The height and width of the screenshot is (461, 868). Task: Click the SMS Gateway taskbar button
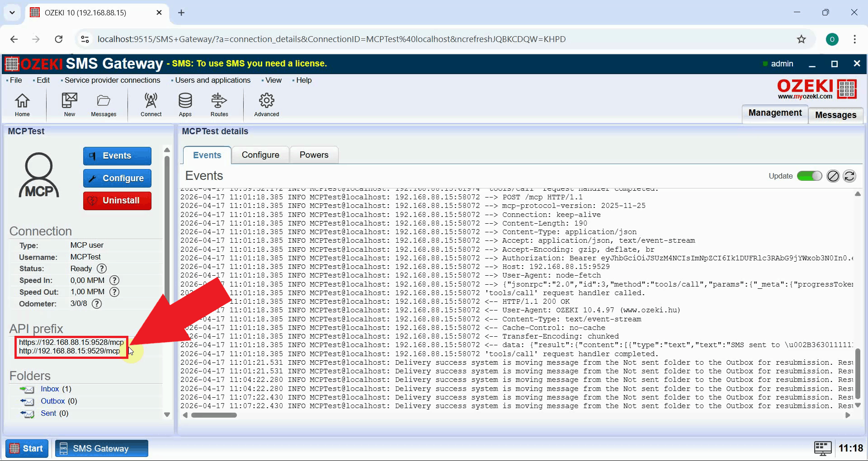click(101, 448)
